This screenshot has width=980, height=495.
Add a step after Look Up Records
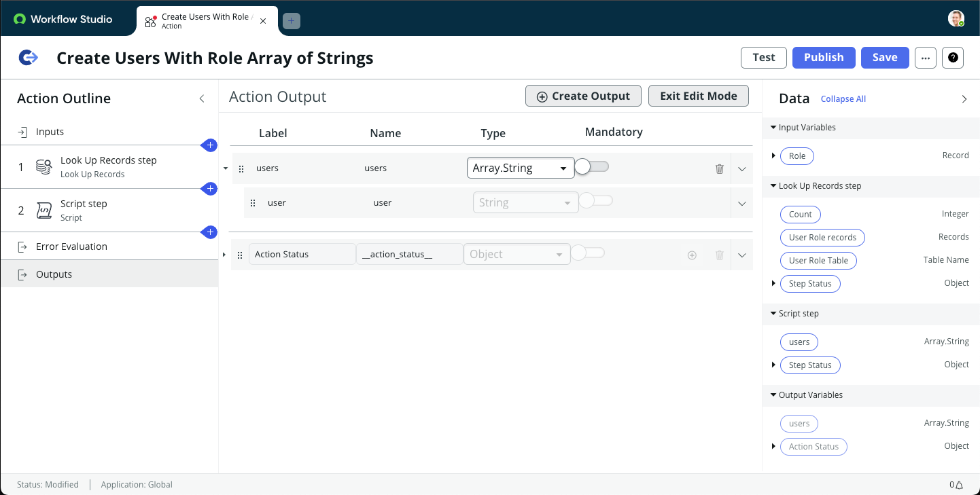(x=210, y=189)
